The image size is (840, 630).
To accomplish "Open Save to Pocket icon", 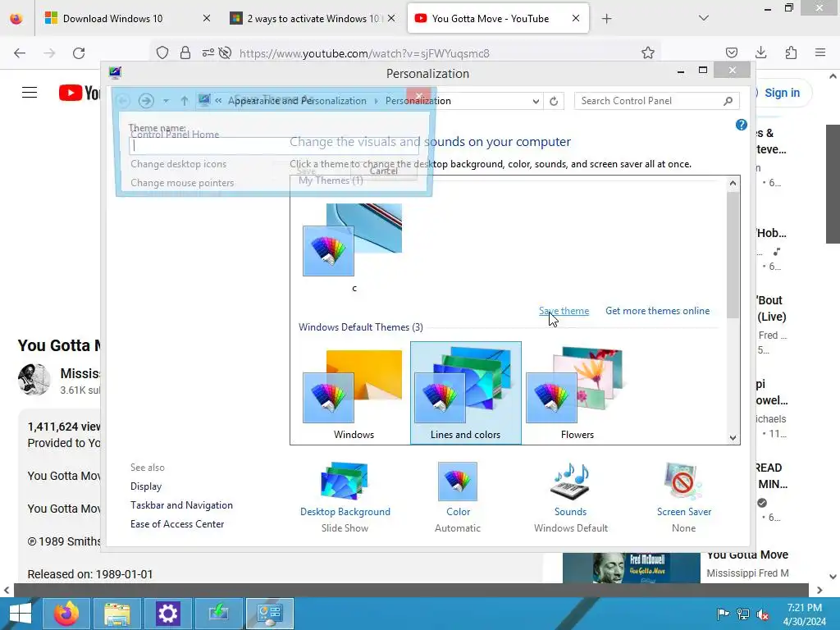I will click(x=731, y=52).
